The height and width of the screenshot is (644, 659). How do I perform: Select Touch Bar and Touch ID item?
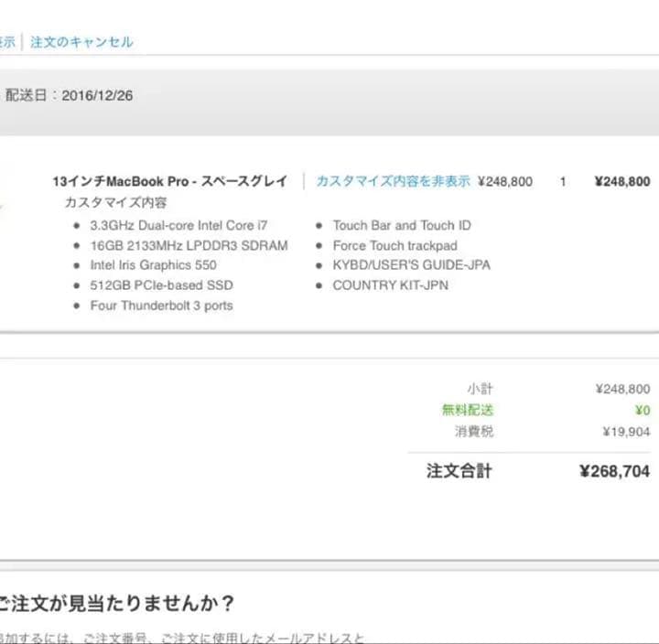point(402,225)
